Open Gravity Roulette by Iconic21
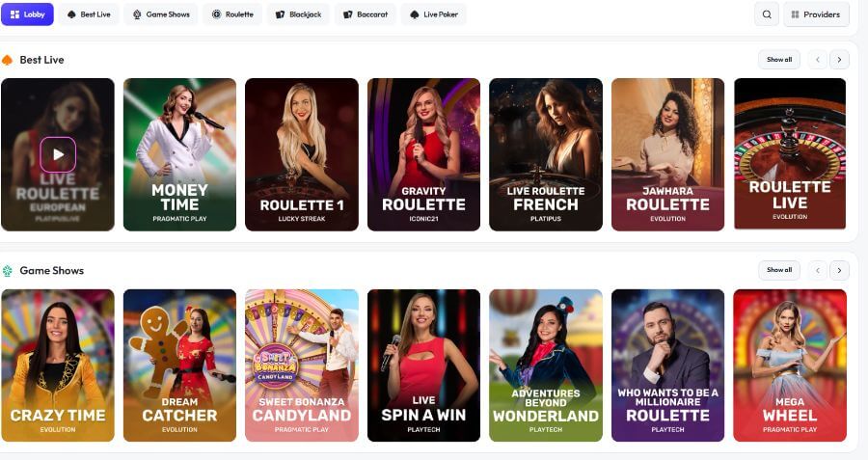The image size is (868, 460). (424, 154)
